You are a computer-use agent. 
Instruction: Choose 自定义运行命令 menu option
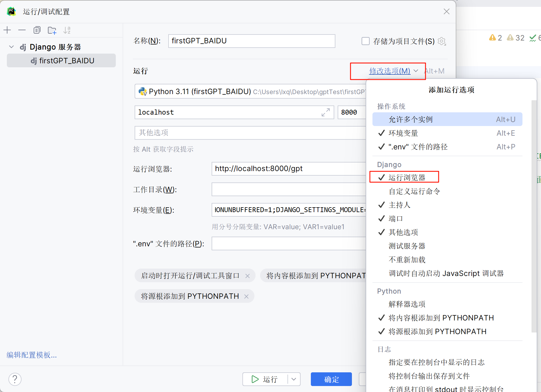coord(414,191)
